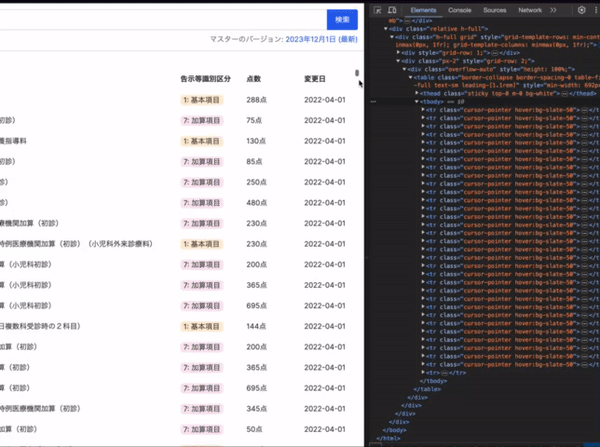Click the date in the 345点 row
The height and width of the screenshot is (447, 600).
pos(324,409)
